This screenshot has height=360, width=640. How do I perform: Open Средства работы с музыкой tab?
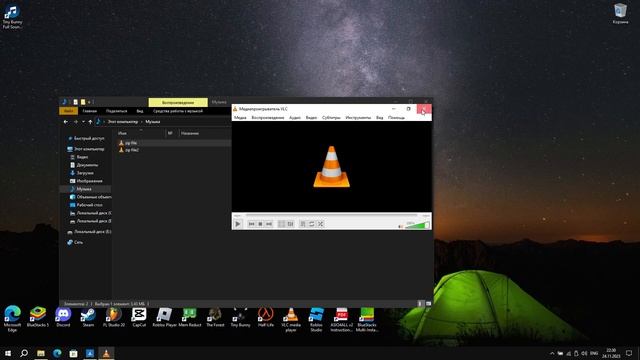tap(178, 111)
